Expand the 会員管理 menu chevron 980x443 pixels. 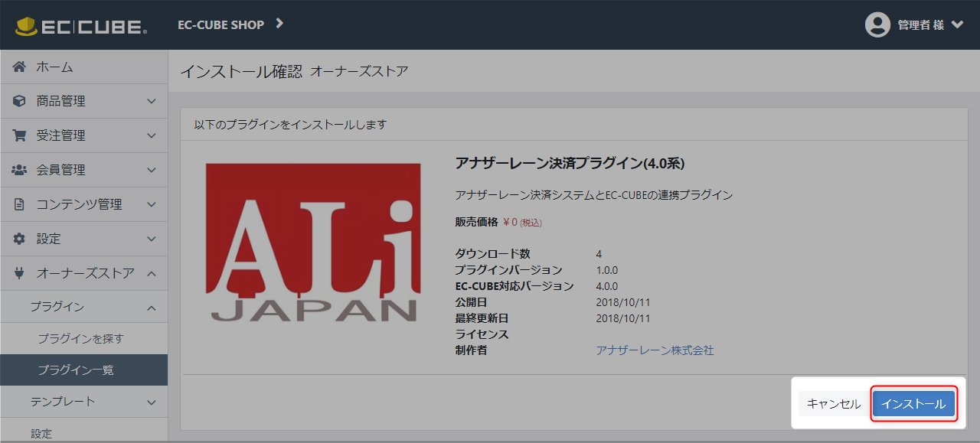click(x=152, y=170)
